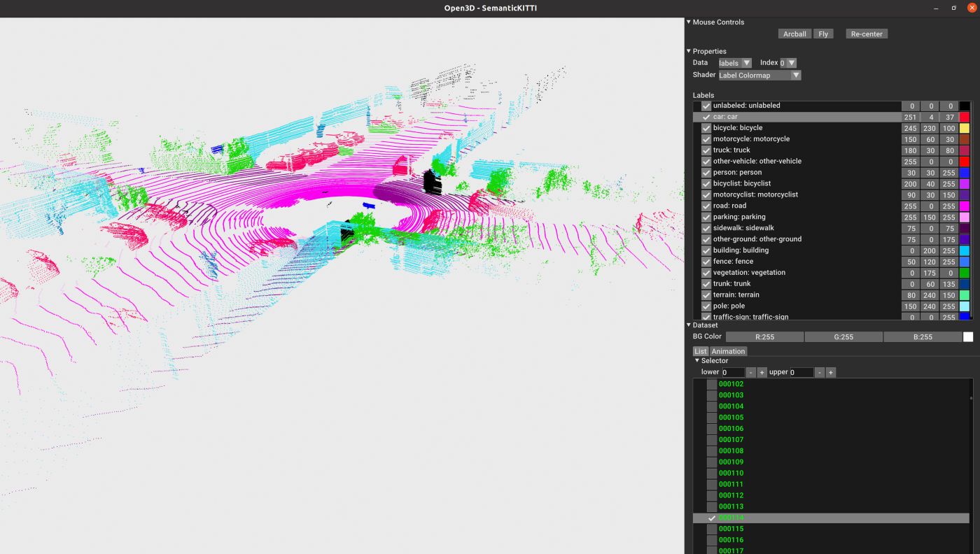
Task: Toggle the person: person label checkbox
Action: click(x=706, y=172)
